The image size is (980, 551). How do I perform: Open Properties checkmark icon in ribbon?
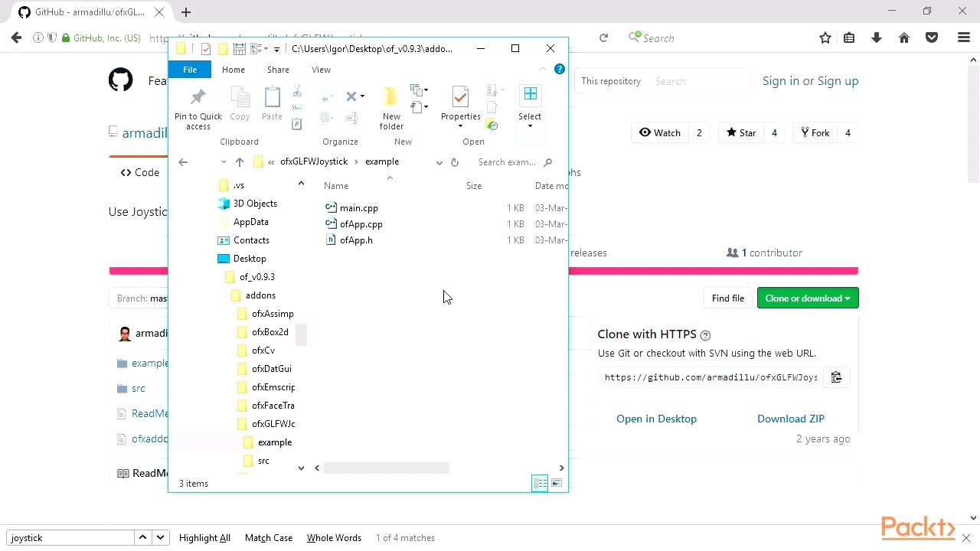[460, 97]
